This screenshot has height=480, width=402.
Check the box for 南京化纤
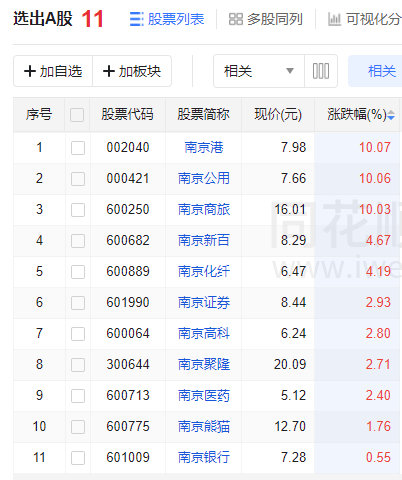tap(78, 272)
